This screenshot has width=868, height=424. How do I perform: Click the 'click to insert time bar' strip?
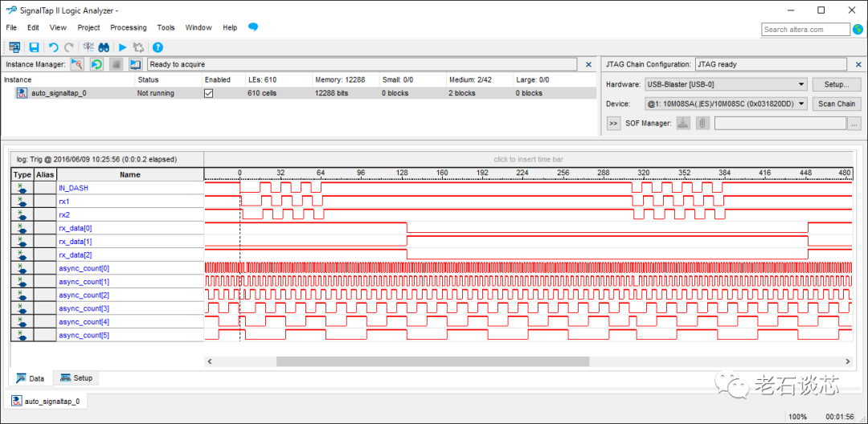point(528,159)
